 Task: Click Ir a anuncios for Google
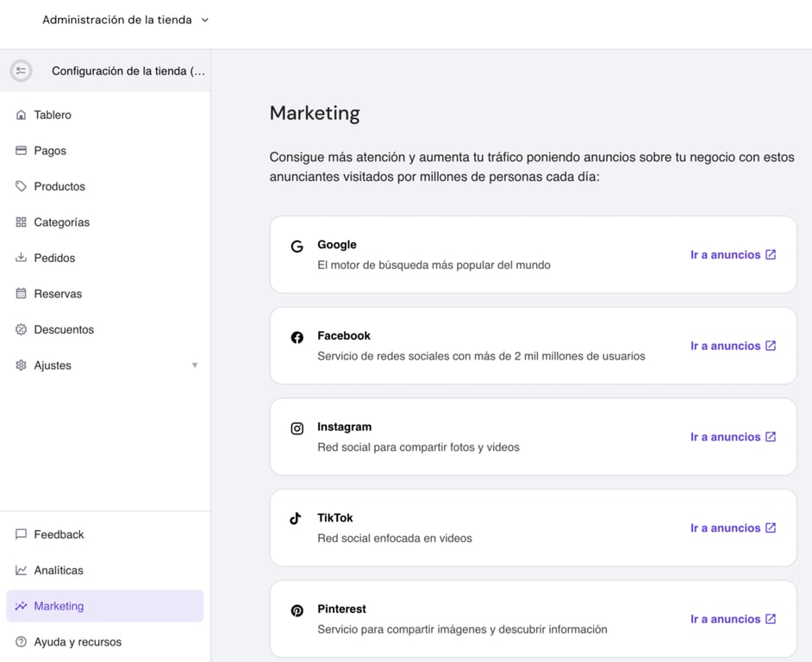734,254
